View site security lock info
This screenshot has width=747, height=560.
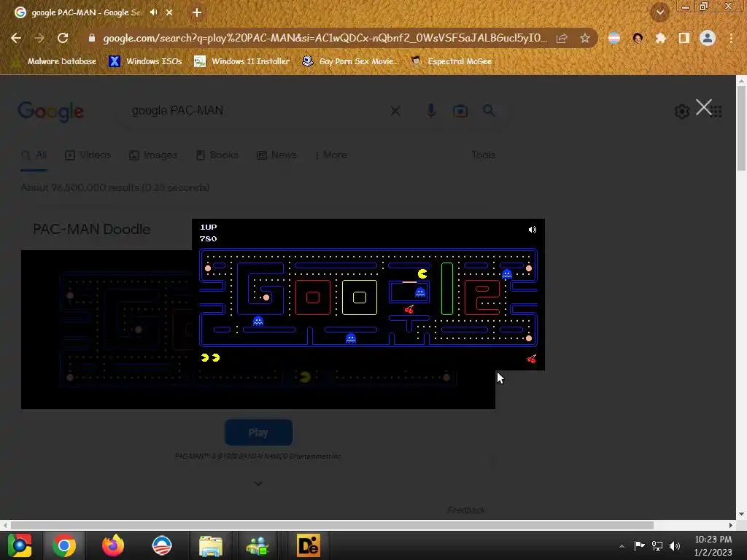click(92, 38)
